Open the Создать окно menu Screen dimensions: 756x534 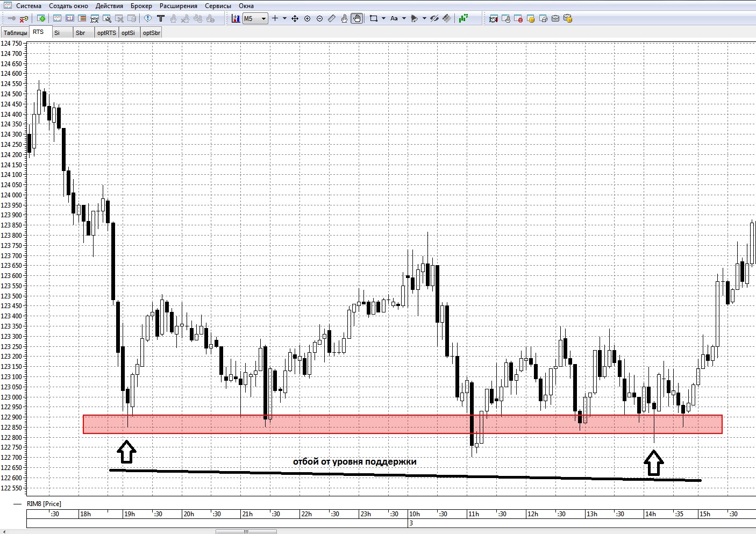point(68,6)
